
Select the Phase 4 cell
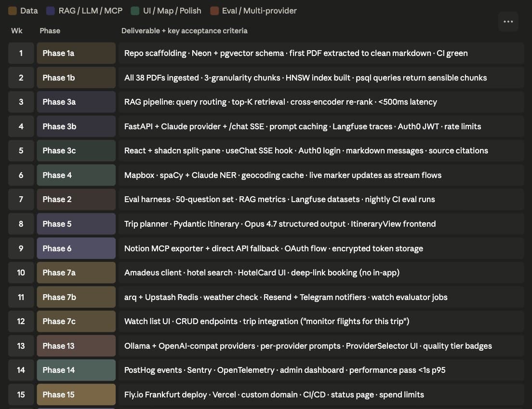pos(76,175)
